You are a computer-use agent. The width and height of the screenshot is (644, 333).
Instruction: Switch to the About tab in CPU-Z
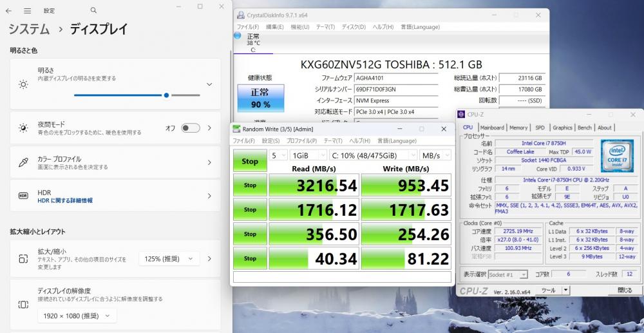click(x=604, y=128)
